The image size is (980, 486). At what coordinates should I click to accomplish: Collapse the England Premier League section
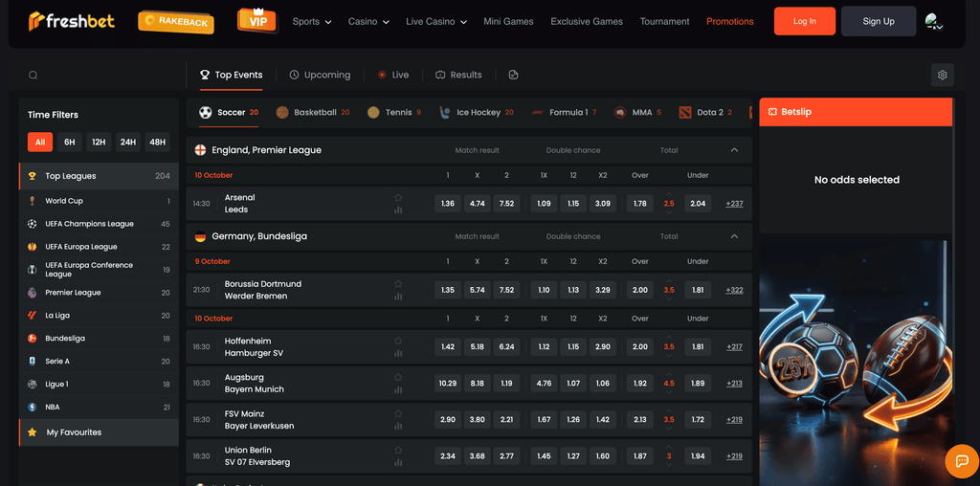[x=734, y=150]
